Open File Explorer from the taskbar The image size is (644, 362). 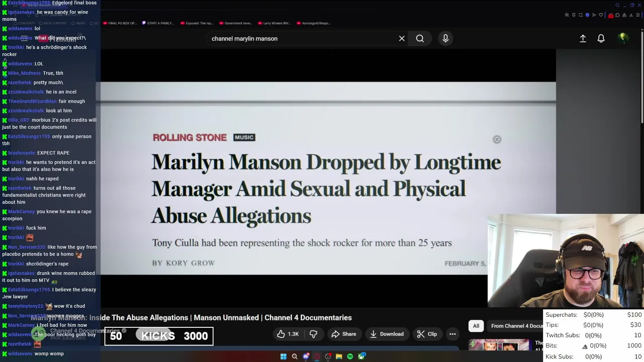click(339, 356)
